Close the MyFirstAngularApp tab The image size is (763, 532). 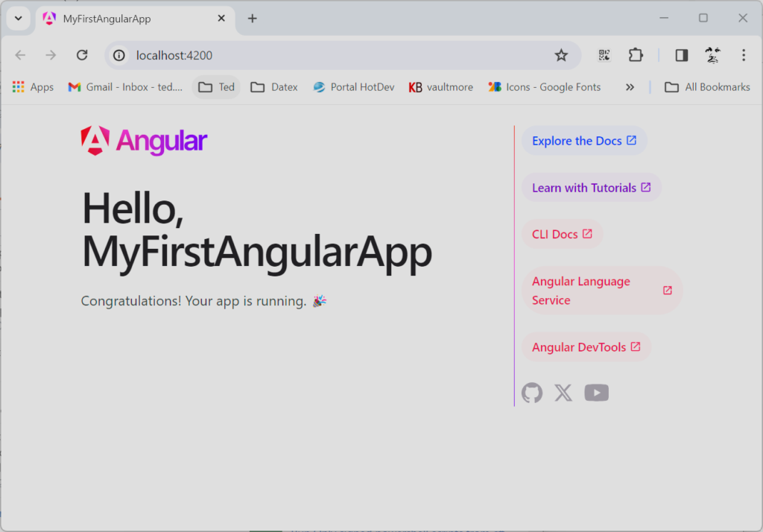pyautogui.click(x=221, y=19)
